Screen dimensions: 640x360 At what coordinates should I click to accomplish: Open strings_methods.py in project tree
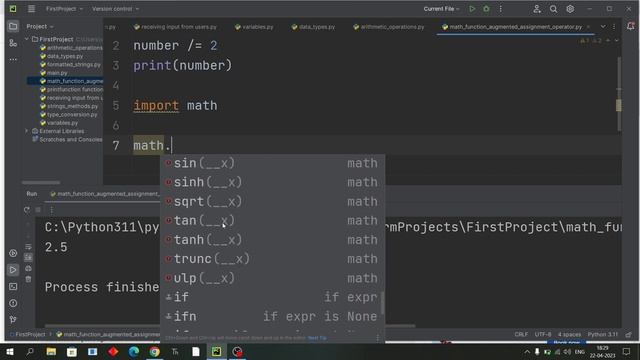click(x=72, y=106)
